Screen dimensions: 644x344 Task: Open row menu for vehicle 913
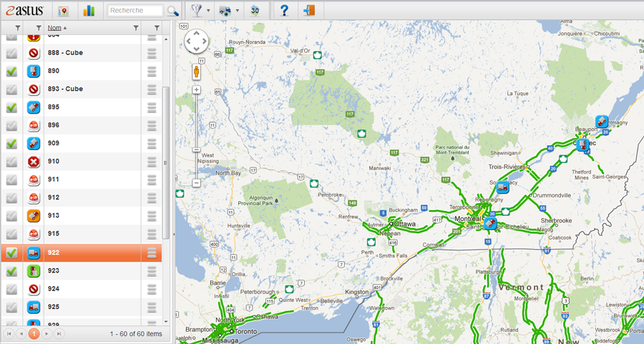pyautogui.click(x=152, y=215)
